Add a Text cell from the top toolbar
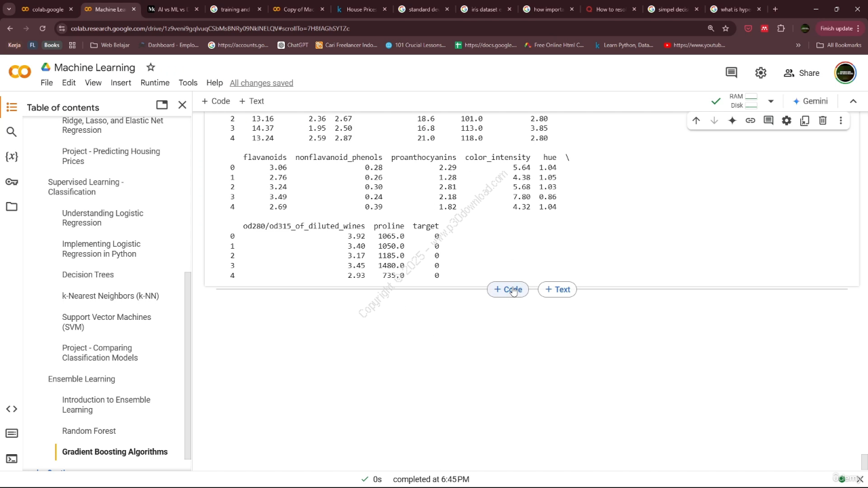This screenshot has height=488, width=868. click(x=252, y=101)
